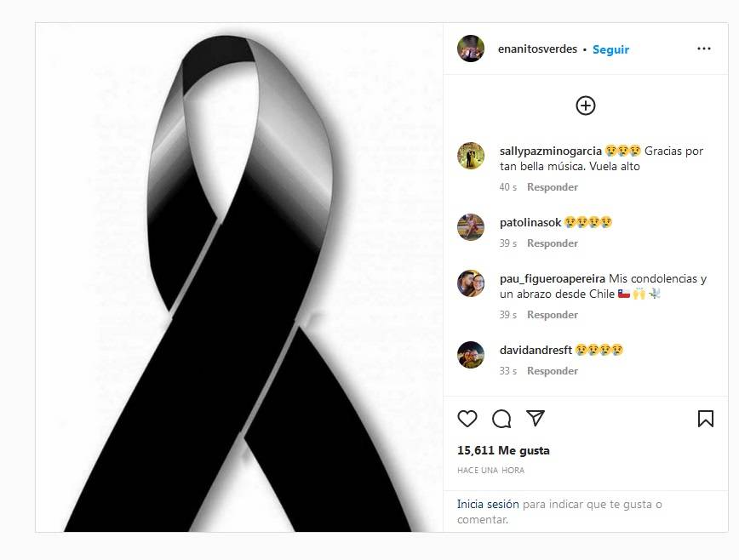
Task: Open the three-dot more options menu
Action: pyautogui.click(x=703, y=49)
